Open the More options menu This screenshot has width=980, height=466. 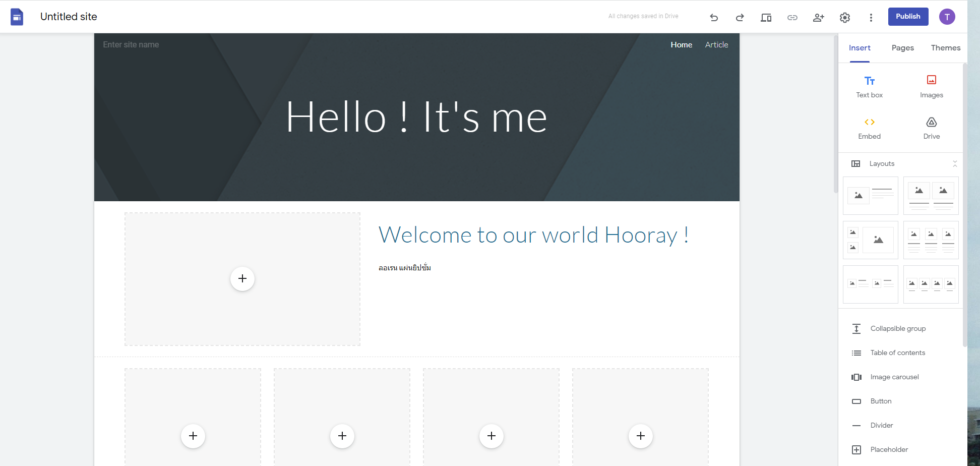[871, 17]
